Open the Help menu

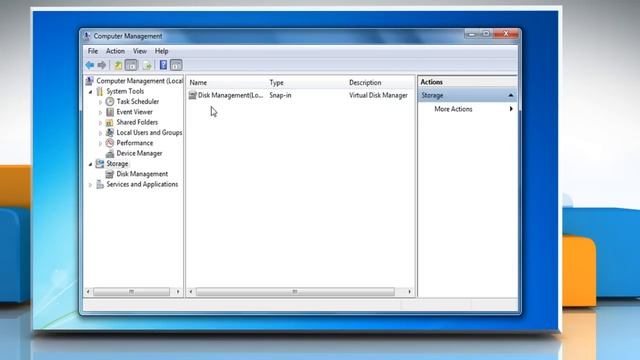(x=162, y=51)
